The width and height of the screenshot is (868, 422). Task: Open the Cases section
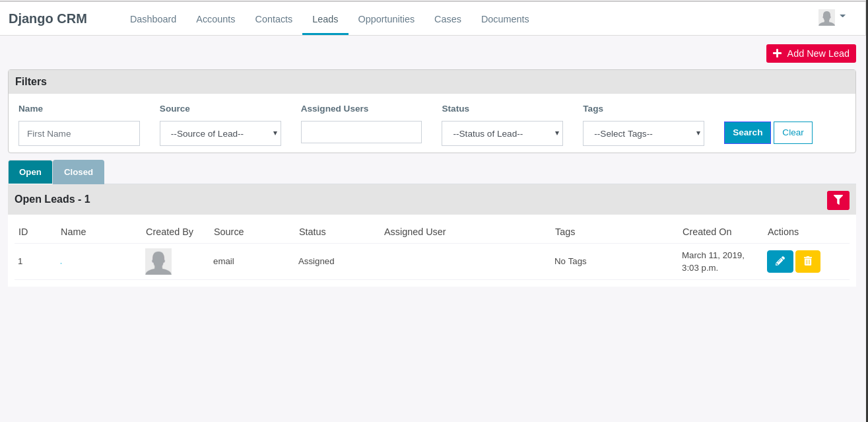tap(448, 19)
